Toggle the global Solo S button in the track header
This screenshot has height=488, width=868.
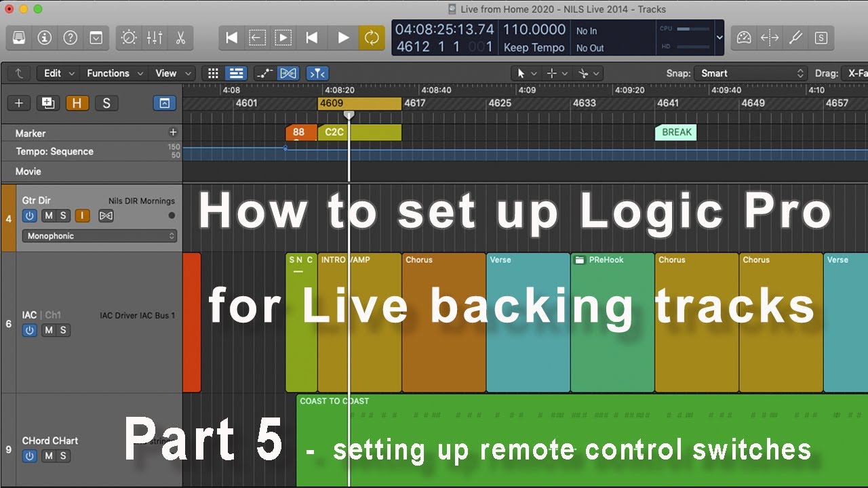pyautogui.click(x=106, y=103)
